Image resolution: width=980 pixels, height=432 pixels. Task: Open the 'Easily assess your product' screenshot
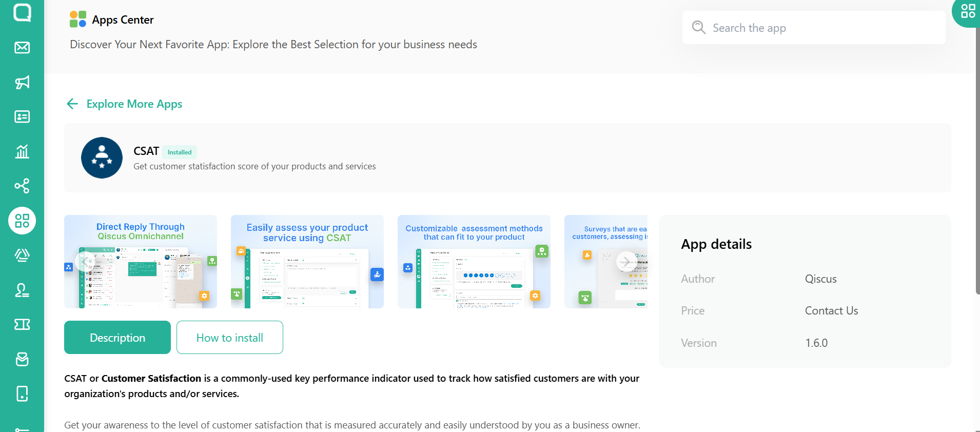(307, 262)
